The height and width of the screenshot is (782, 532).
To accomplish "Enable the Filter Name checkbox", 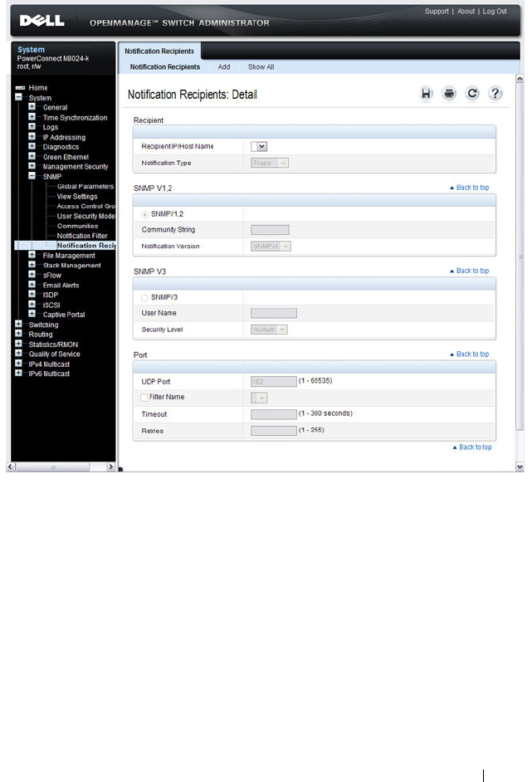I will point(144,398).
